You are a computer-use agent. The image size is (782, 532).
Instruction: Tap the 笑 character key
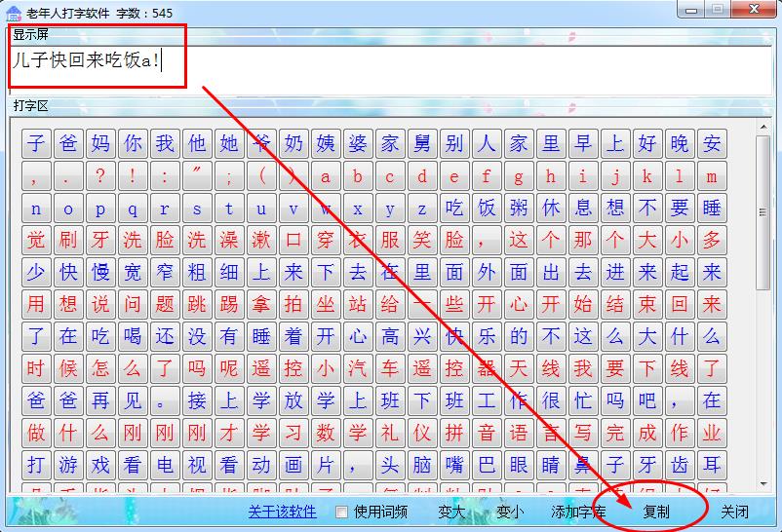(422, 240)
